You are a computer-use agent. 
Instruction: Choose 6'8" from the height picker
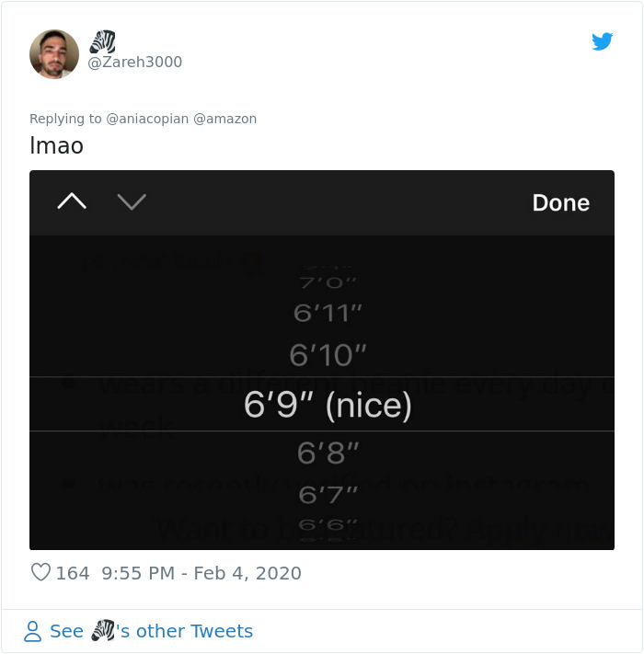coord(328,453)
